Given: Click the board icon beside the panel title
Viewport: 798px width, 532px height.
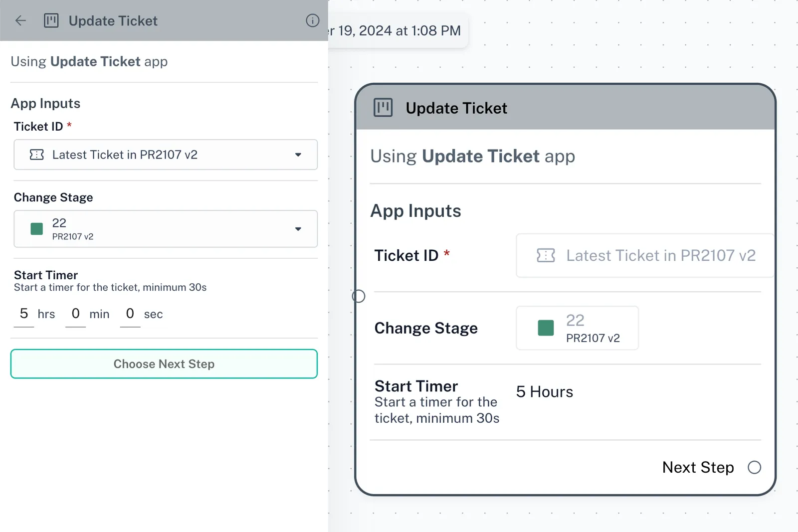Looking at the screenshot, I should point(51,20).
